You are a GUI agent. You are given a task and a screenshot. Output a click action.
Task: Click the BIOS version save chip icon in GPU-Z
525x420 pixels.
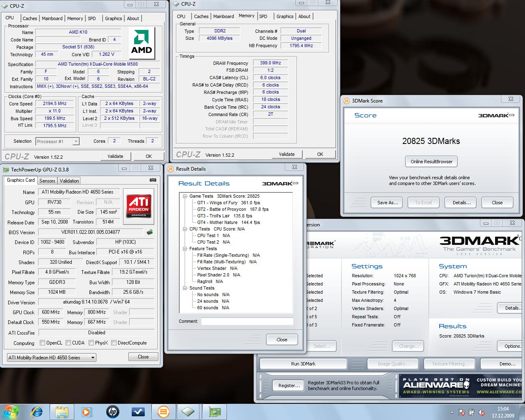coord(150,232)
